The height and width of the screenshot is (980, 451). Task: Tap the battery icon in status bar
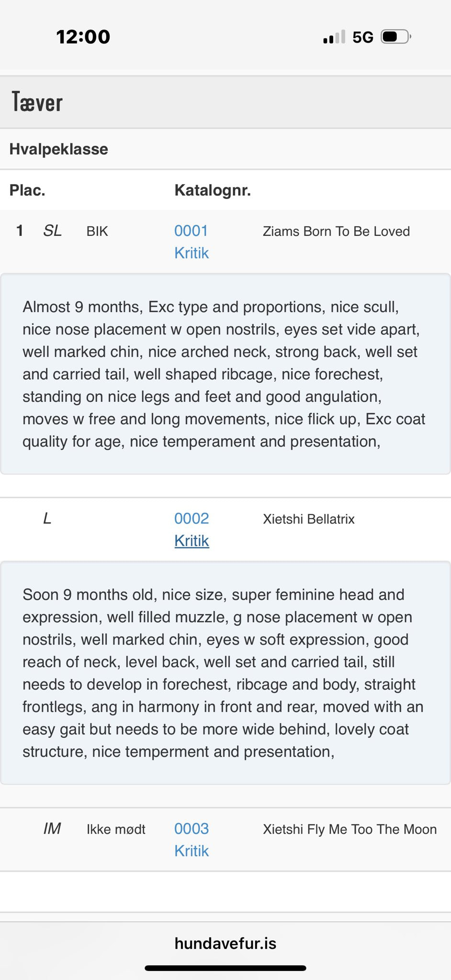click(x=396, y=37)
